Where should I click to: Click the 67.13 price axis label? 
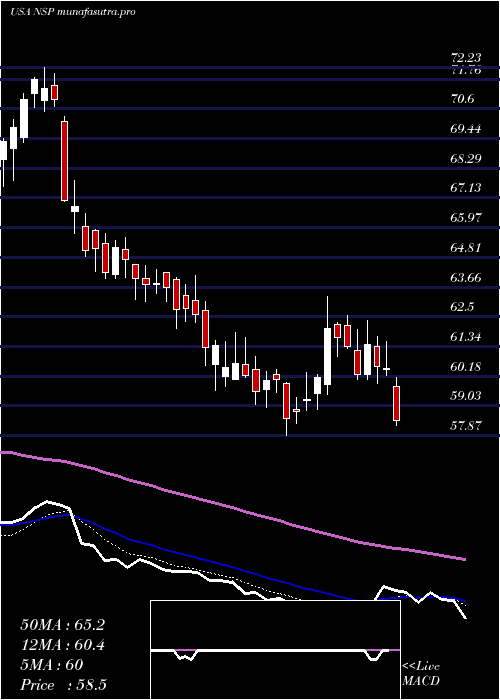[x=466, y=188]
